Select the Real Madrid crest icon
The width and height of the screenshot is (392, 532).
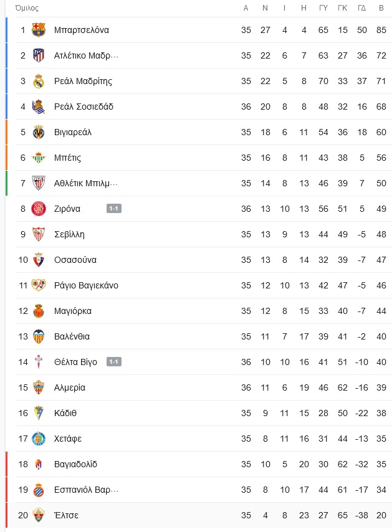click(x=39, y=81)
